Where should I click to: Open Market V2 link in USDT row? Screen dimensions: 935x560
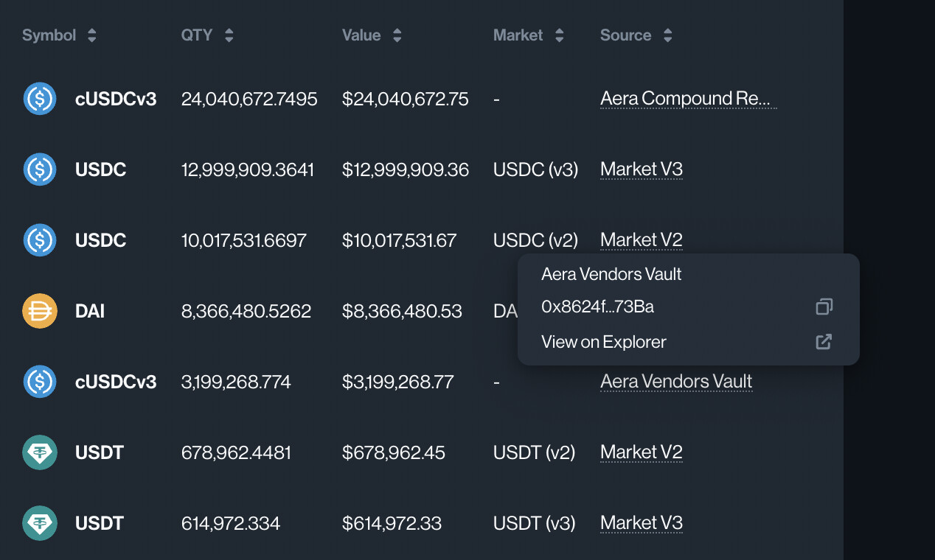point(641,452)
